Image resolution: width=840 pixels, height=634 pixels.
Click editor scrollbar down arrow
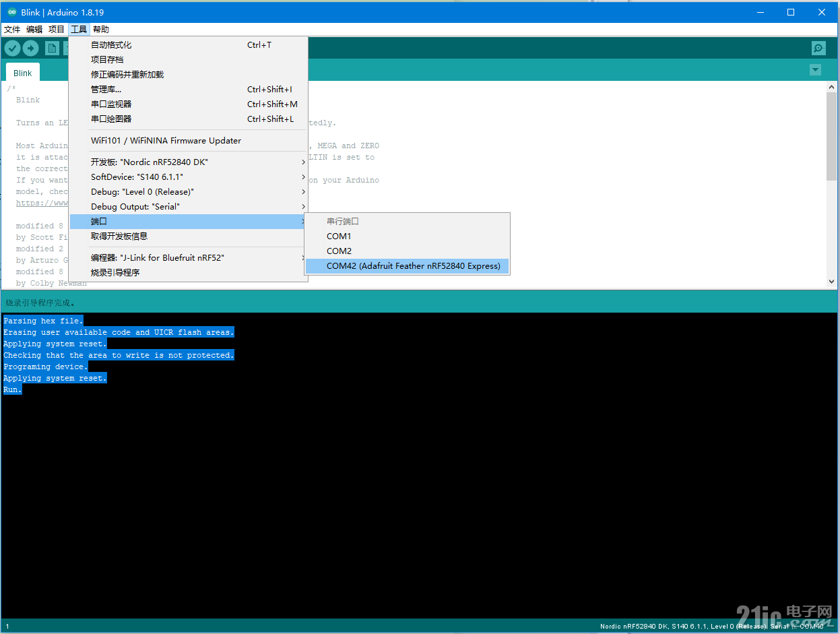(831, 282)
